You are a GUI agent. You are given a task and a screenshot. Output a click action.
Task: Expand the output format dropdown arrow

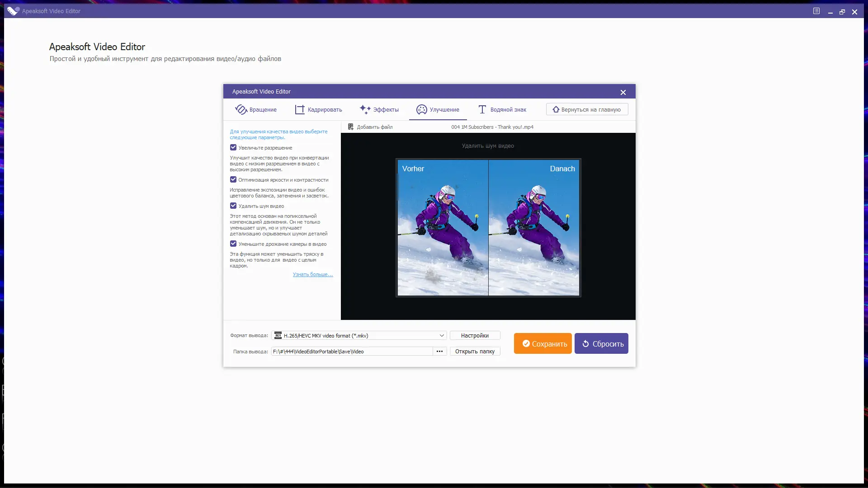tap(442, 335)
